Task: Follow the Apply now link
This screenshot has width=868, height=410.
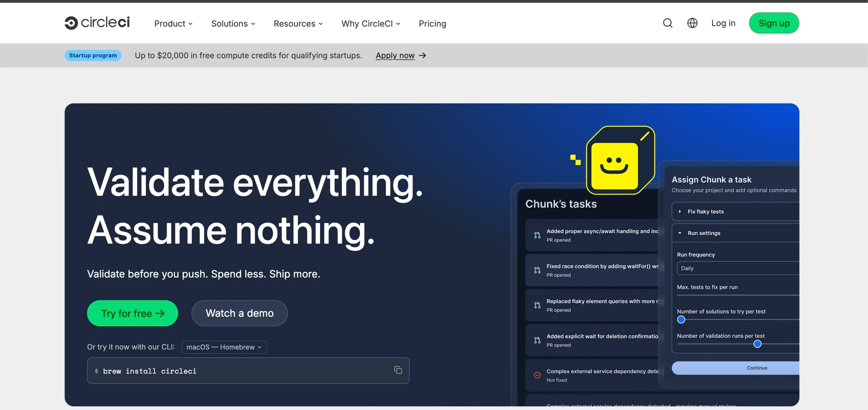Action: click(x=395, y=55)
